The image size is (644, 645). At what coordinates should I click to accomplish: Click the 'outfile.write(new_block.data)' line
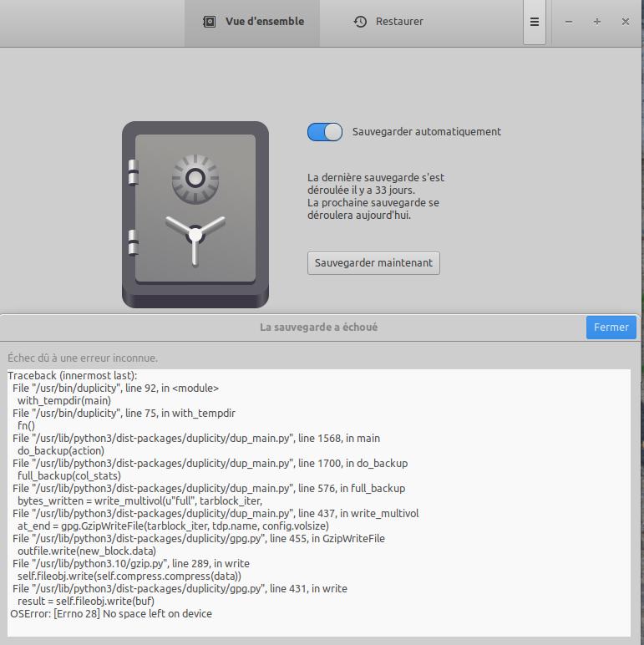pos(87,551)
